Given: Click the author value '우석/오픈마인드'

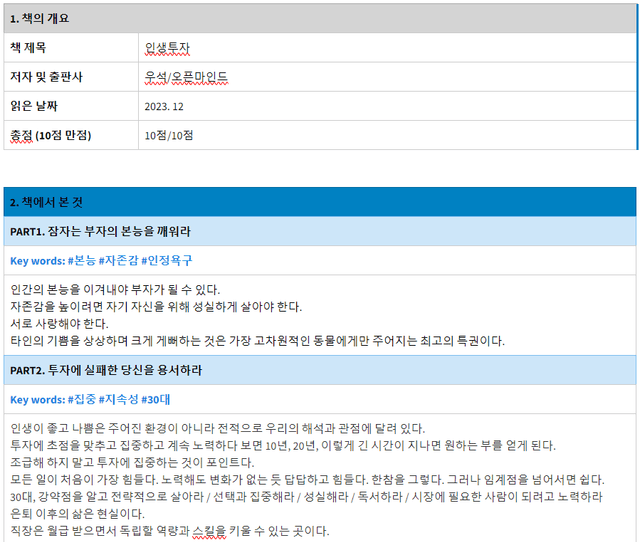Looking at the screenshot, I should point(186,77).
